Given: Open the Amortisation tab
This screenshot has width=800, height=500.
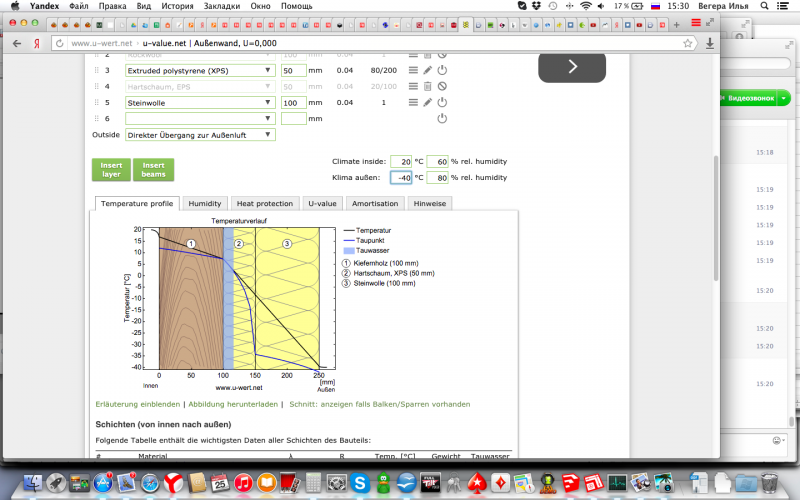Looking at the screenshot, I should click(x=375, y=203).
